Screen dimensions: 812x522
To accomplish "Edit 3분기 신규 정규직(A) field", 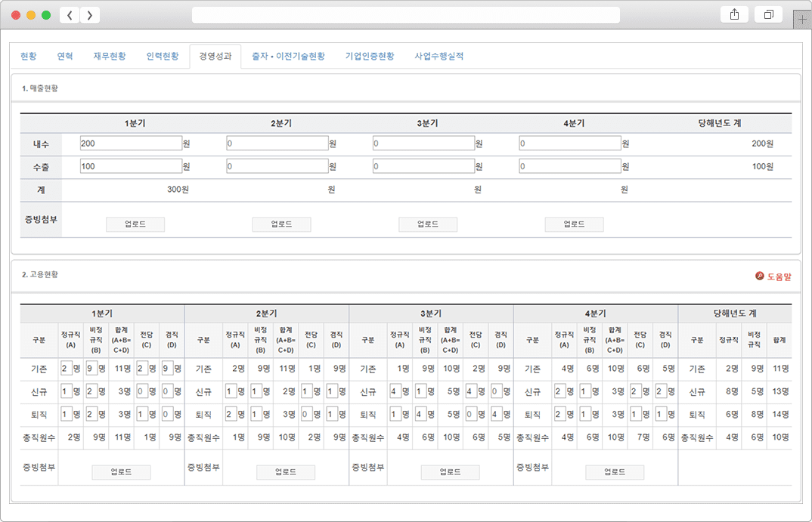I will coord(395,391).
